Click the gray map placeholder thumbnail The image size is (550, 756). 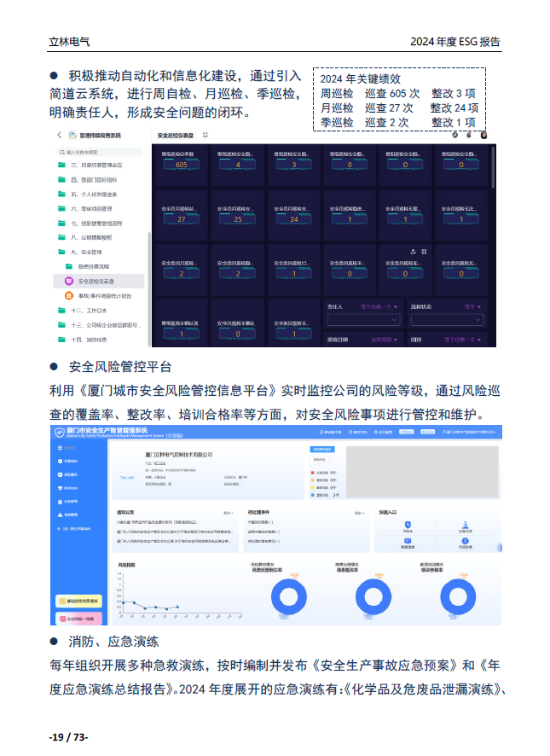click(x=422, y=472)
